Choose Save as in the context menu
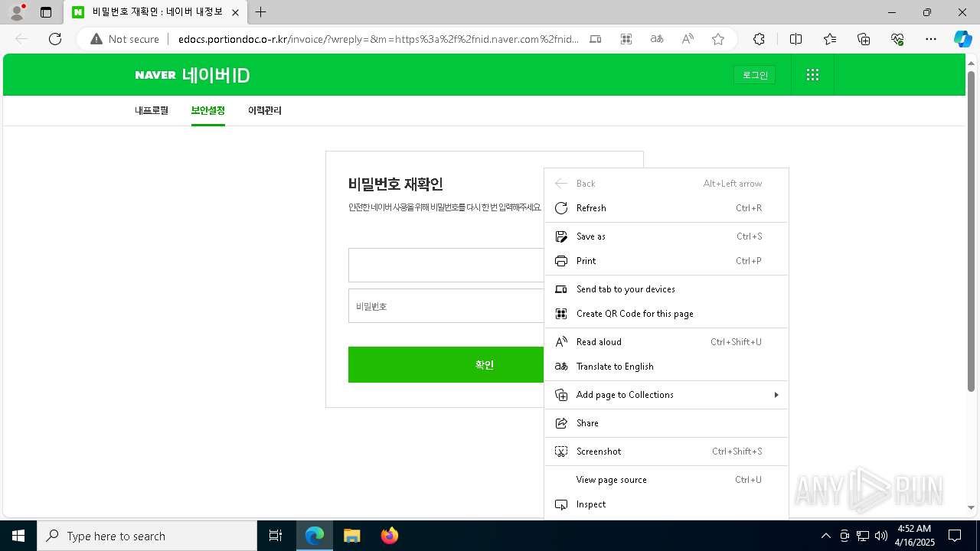This screenshot has width=980, height=551. [666, 236]
